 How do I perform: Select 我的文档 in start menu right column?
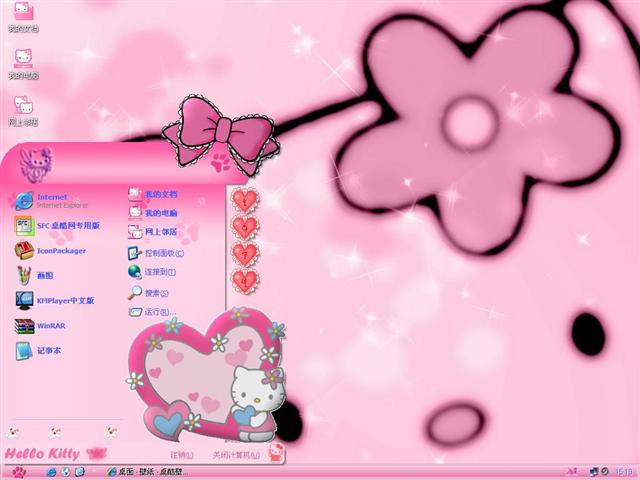coord(153,194)
